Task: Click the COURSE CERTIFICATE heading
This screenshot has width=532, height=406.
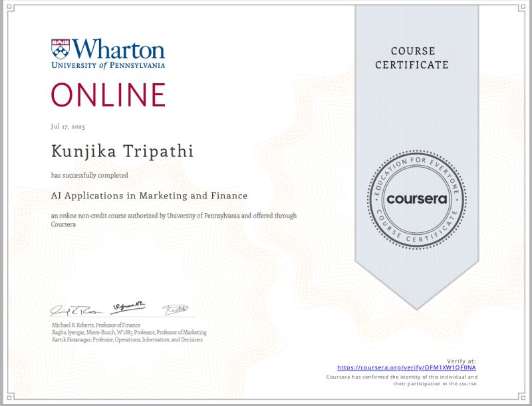Action: (x=414, y=58)
